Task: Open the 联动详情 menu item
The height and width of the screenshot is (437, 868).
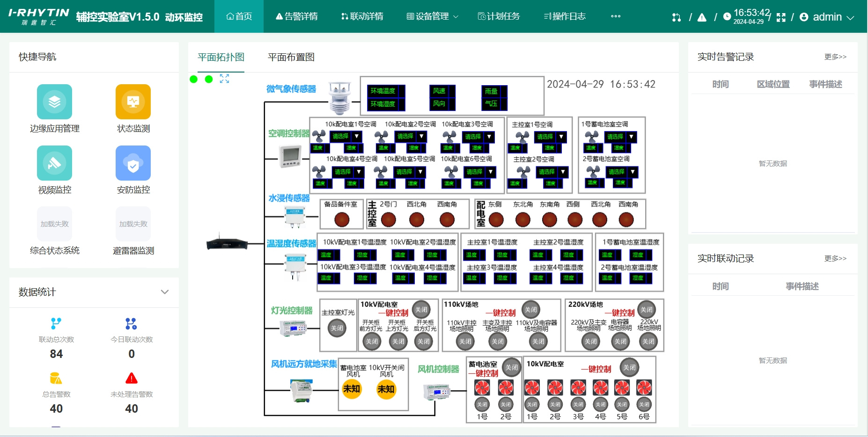Action: (362, 16)
